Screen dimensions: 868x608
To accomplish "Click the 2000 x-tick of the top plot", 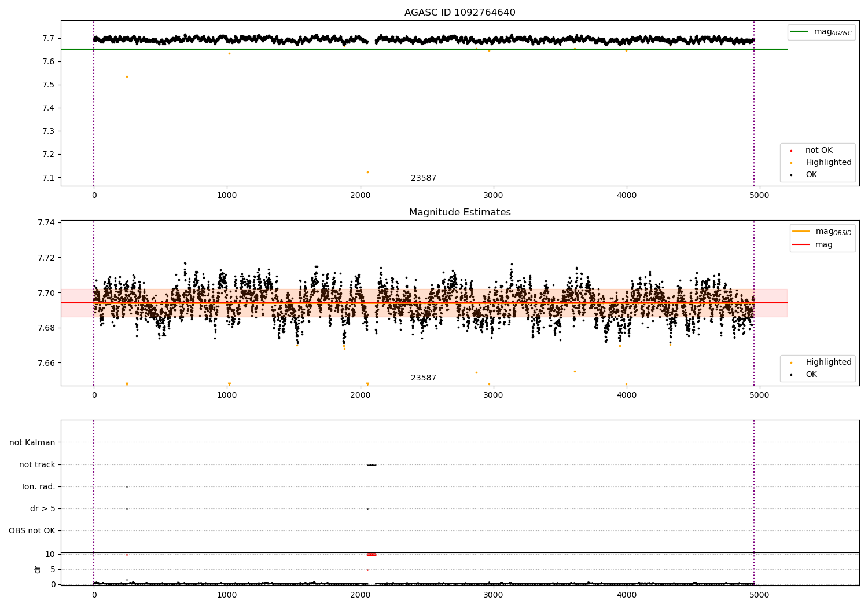I will pyautogui.click(x=361, y=196).
